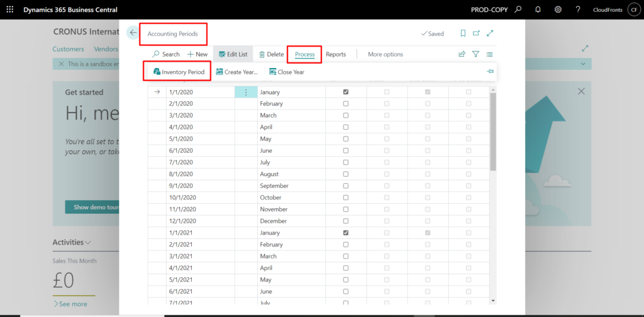Go back with the arrow button
The image size is (644, 317).
pos(133,33)
